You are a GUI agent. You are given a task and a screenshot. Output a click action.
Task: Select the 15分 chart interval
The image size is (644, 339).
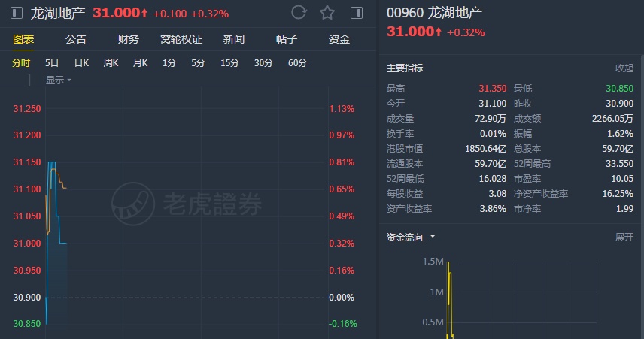(x=229, y=63)
